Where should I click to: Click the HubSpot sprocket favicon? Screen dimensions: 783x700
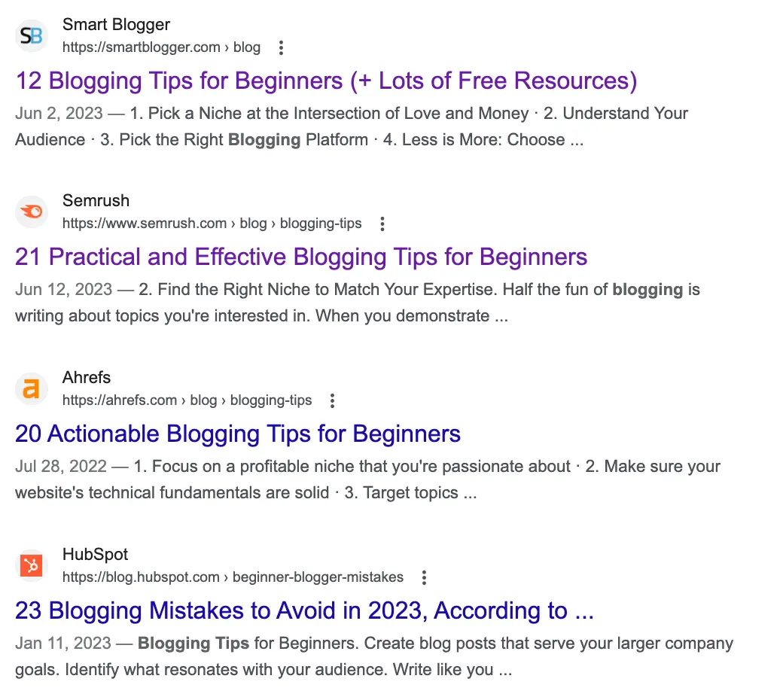click(x=32, y=565)
